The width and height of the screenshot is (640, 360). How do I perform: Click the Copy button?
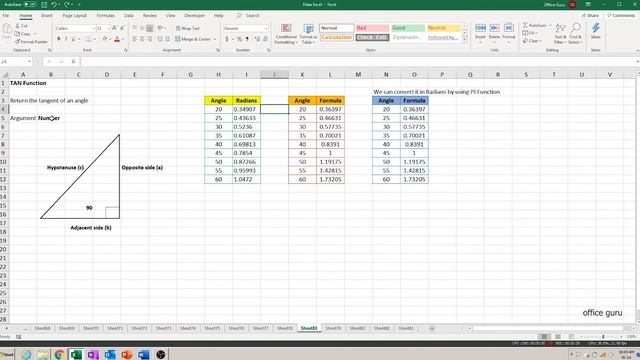(23, 33)
